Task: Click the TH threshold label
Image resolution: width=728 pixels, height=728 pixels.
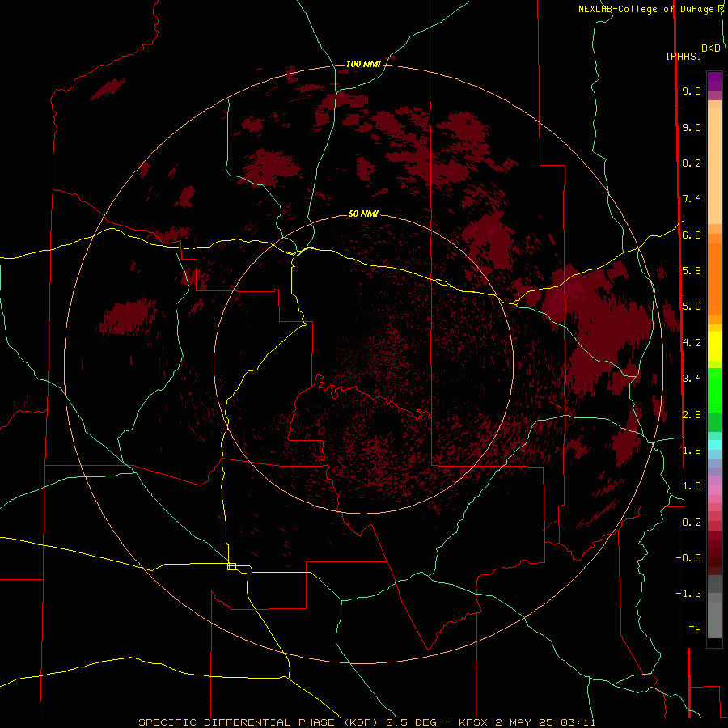Action: pos(695,630)
